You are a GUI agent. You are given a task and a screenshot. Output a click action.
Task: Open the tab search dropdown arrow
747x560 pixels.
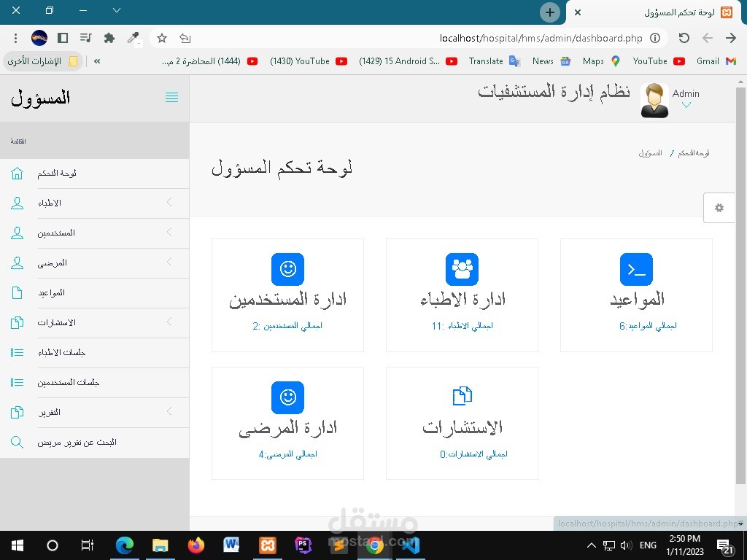point(117,10)
